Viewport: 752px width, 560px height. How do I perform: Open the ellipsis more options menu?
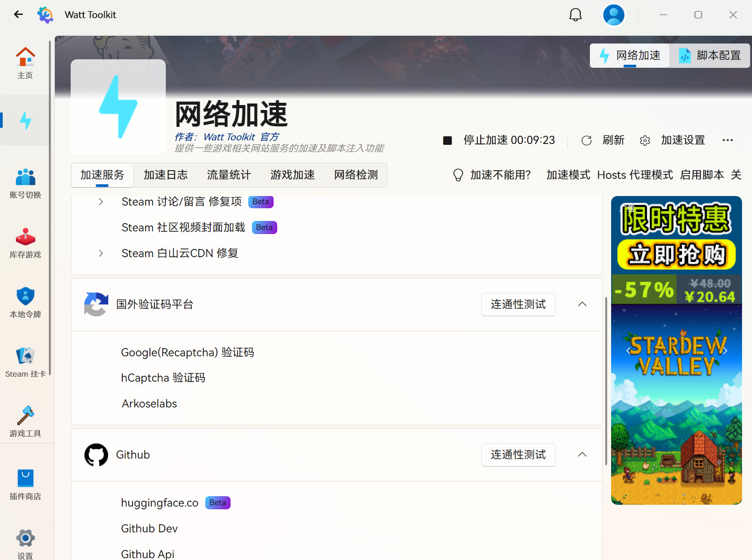tap(728, 140)
